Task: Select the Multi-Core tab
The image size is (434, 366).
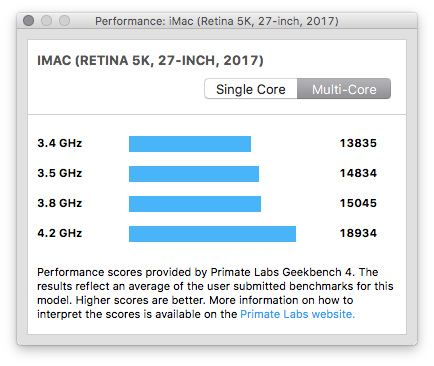Action: click(x=344, y=89)
